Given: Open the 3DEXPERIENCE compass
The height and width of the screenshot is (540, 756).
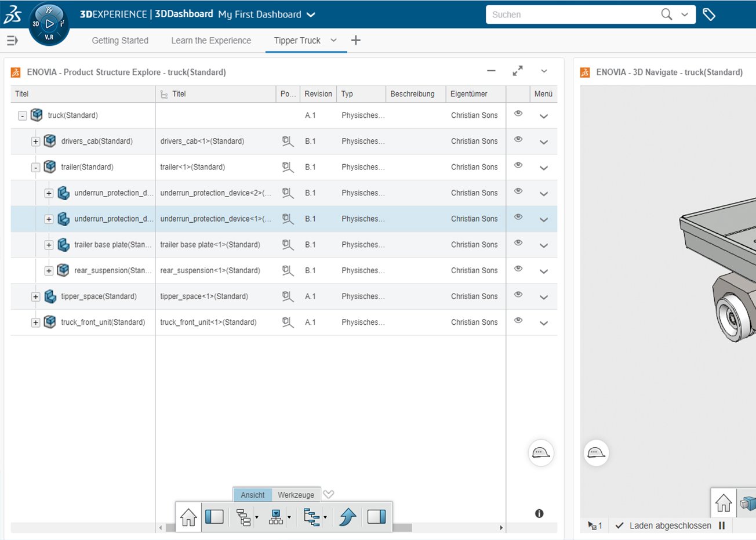Looking at the screenshot, I should [x=49, y=24].
